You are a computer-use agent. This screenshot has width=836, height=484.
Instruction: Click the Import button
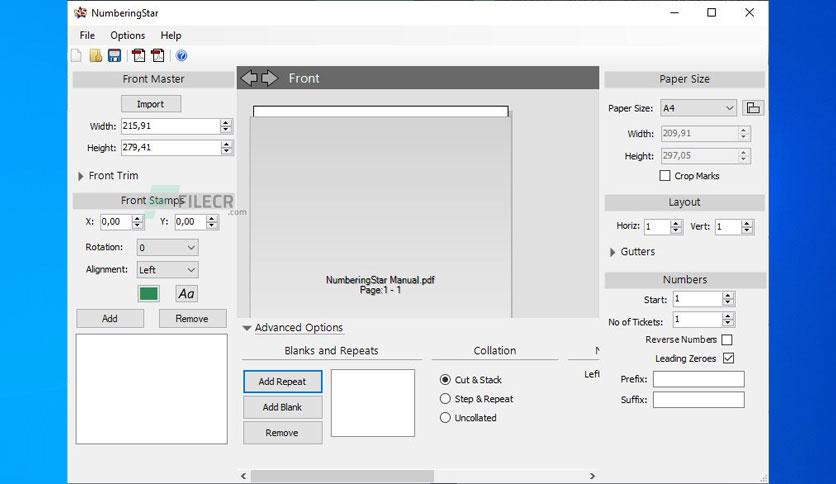pyautogui.click(x=151, y=104)
